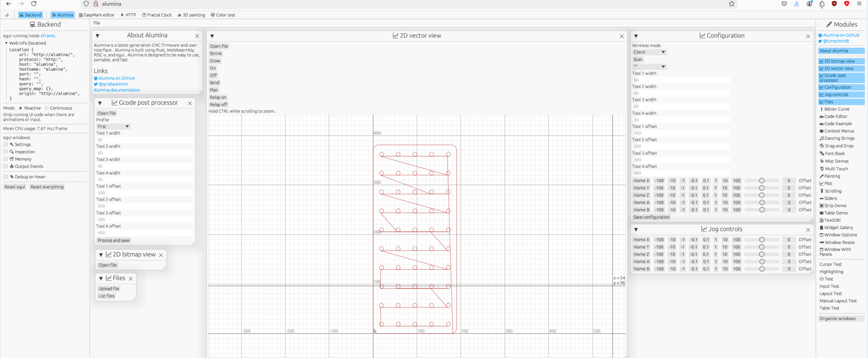Viewport: 868px width, 358px height.
Task: Click the Home X slider in Jog controls
Action: [761, 240]
